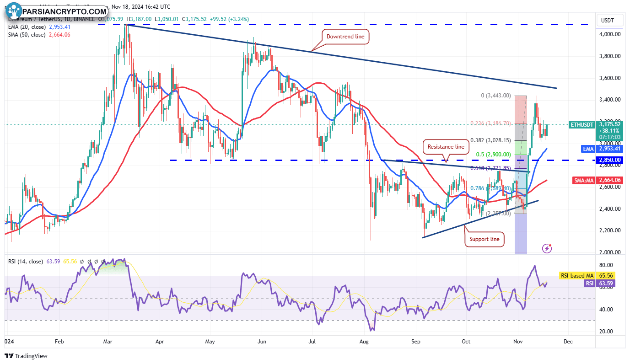Click the 2,200.00 price axis value
Image resolution: width=630 pixels, height=364 pixels.
[x=611, y=230]
